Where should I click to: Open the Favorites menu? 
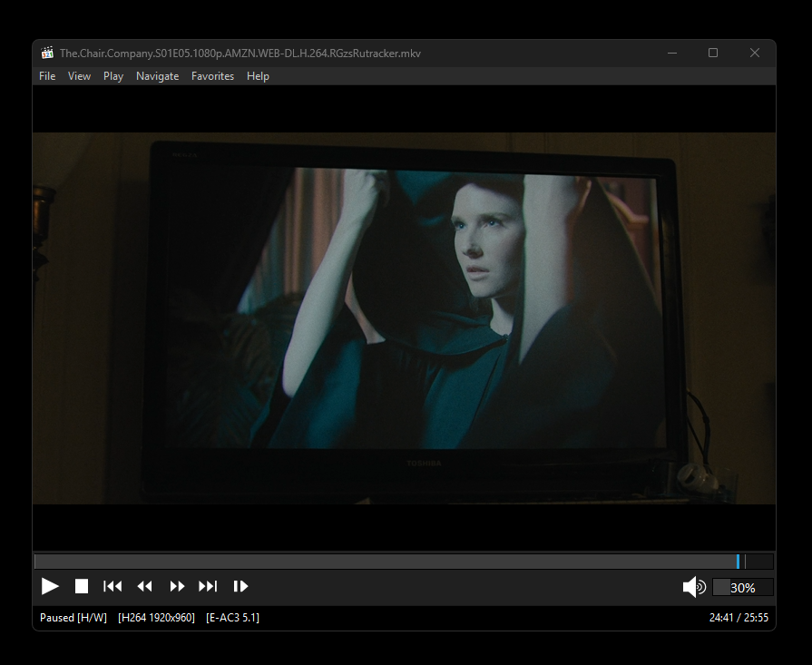point(213,76)
